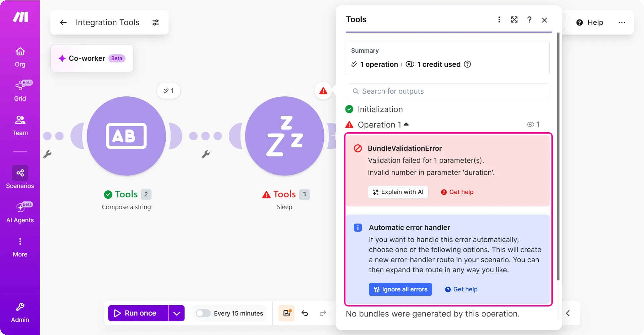The width and height of the screenshot is (644, 335).
Task: Open the three-dot menu in Tools panel
Action: click(x=499, y=20)
